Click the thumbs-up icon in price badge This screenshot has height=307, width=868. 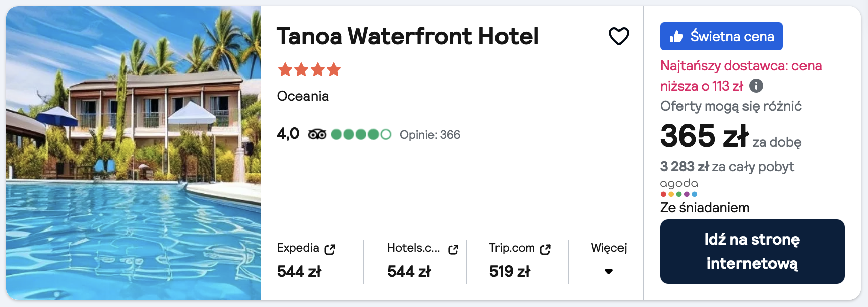point(676,36)
